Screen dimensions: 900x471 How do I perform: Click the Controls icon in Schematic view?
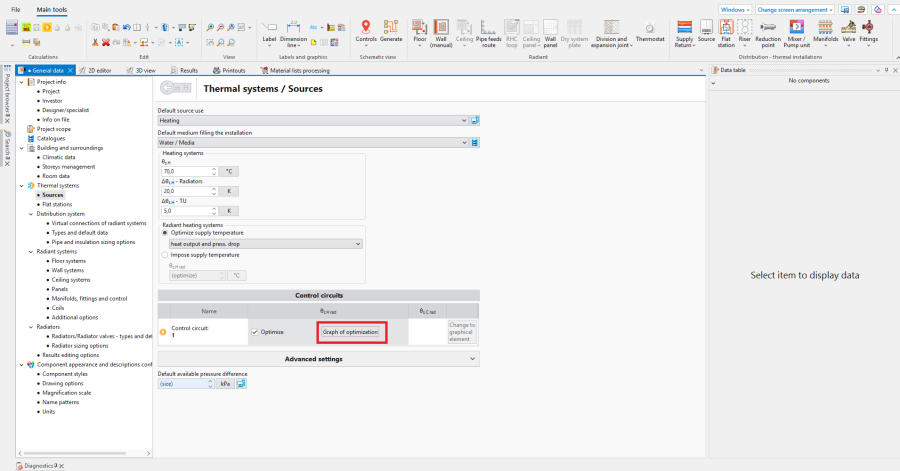(x=366, y=30)
